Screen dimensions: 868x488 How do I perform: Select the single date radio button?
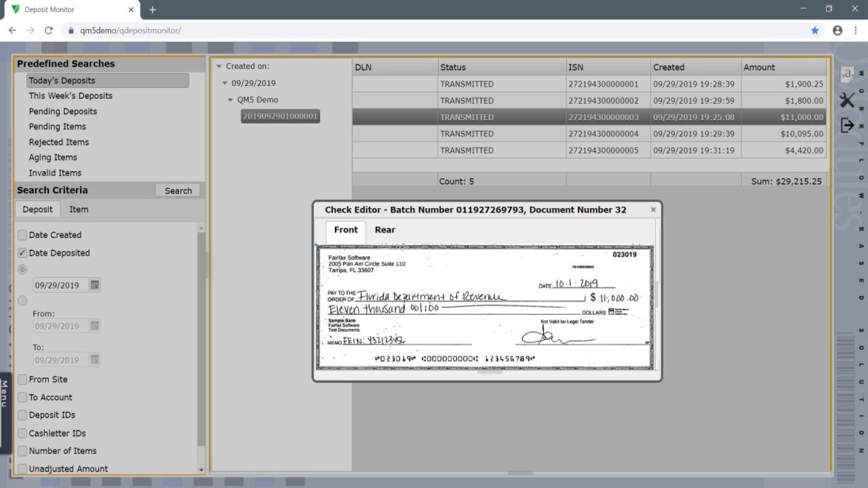pos(22,269)
